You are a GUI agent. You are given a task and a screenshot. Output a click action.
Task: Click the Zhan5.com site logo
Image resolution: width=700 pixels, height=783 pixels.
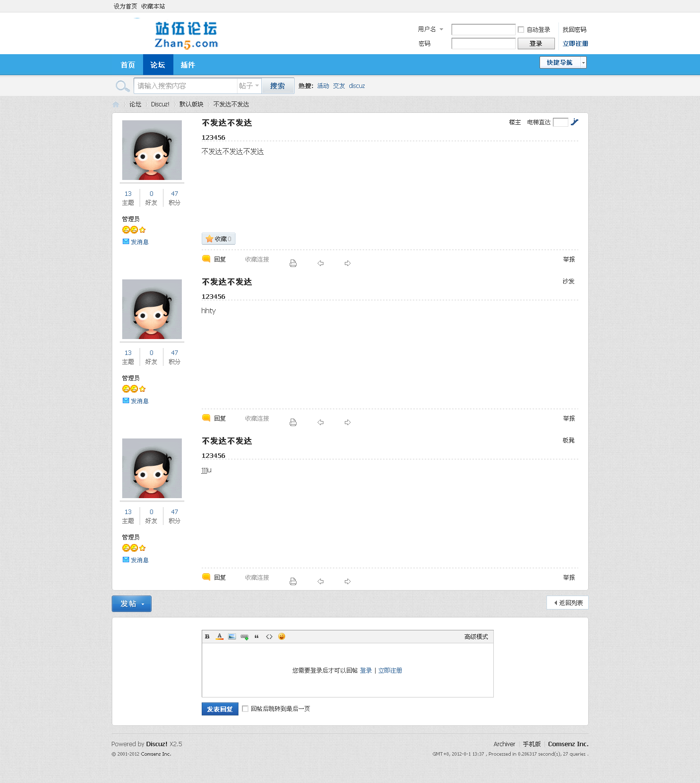click(x=186, y=35)
